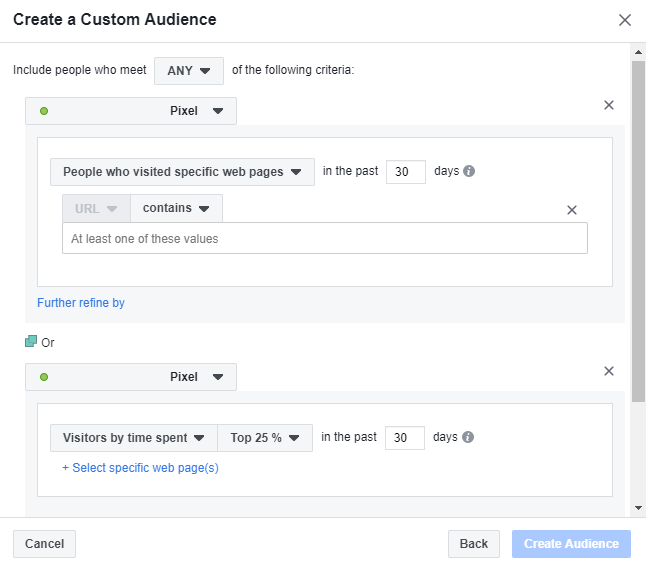This screenshot has width=646, height=567.
Task: Remove the first Pixel criteria block
Action: coord(609,105)
